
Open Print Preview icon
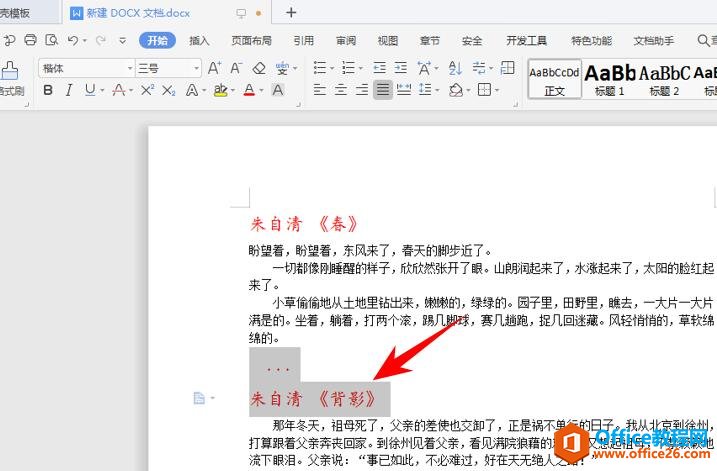(x=51, y=40)
